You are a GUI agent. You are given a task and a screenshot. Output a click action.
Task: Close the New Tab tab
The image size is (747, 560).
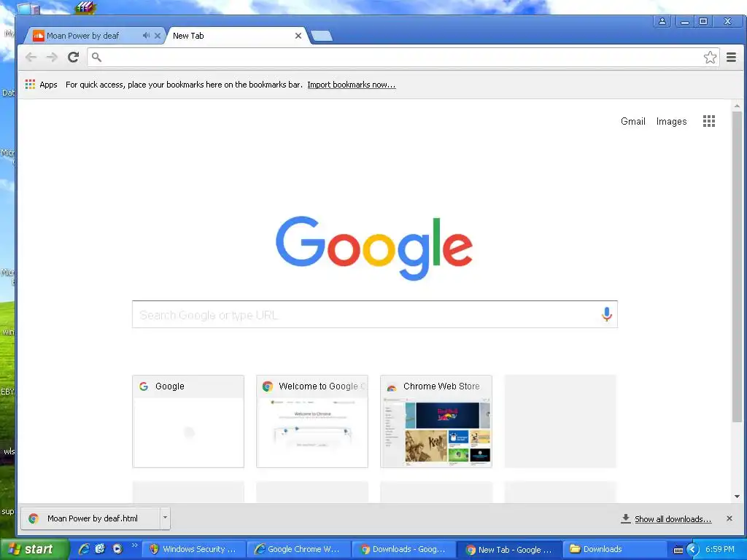[x=298, y=36]
